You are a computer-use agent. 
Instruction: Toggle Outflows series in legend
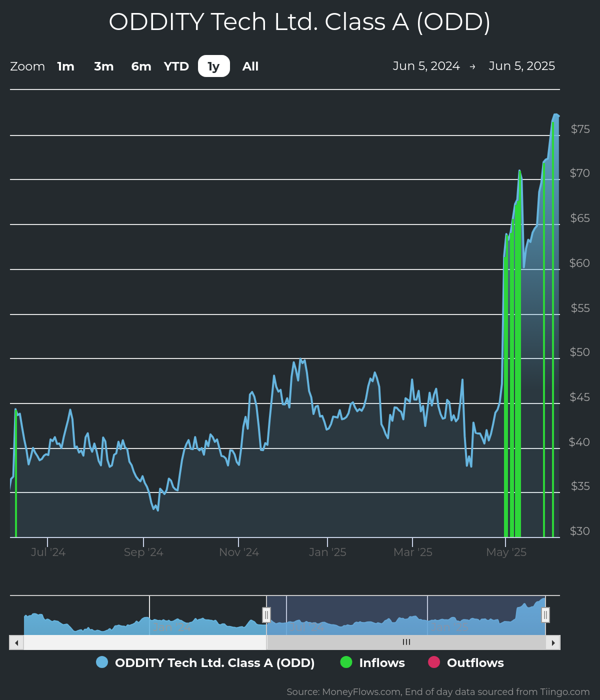(475, 663)
